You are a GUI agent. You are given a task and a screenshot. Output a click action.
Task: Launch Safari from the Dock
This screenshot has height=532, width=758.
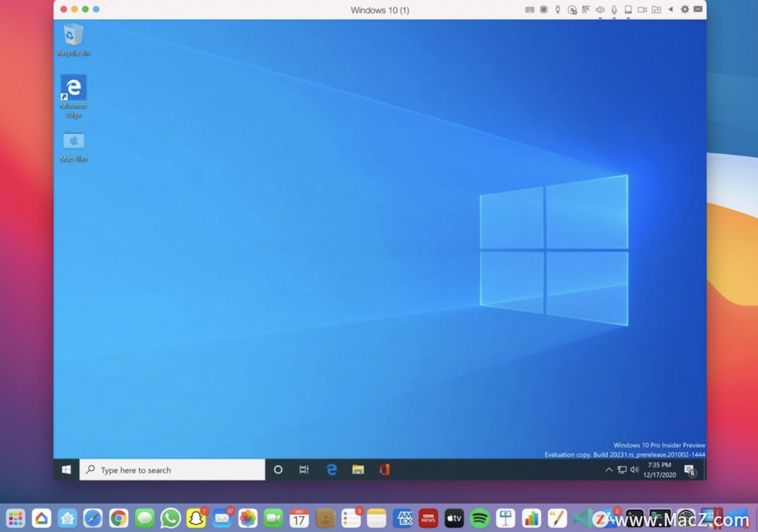[93, 519]
